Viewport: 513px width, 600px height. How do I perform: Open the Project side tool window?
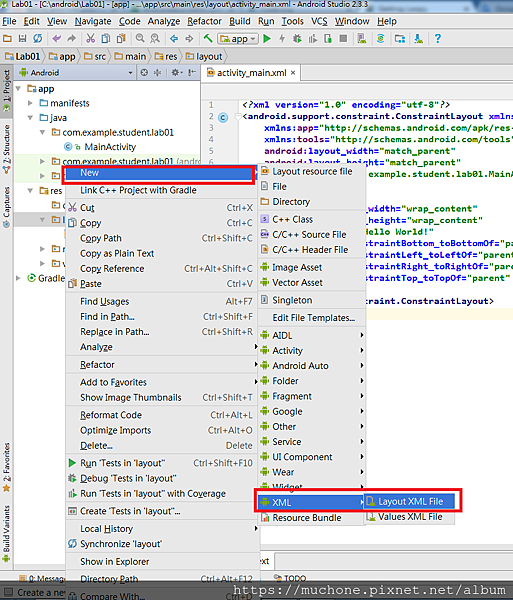pyautogui.click(x=7, y=90)
